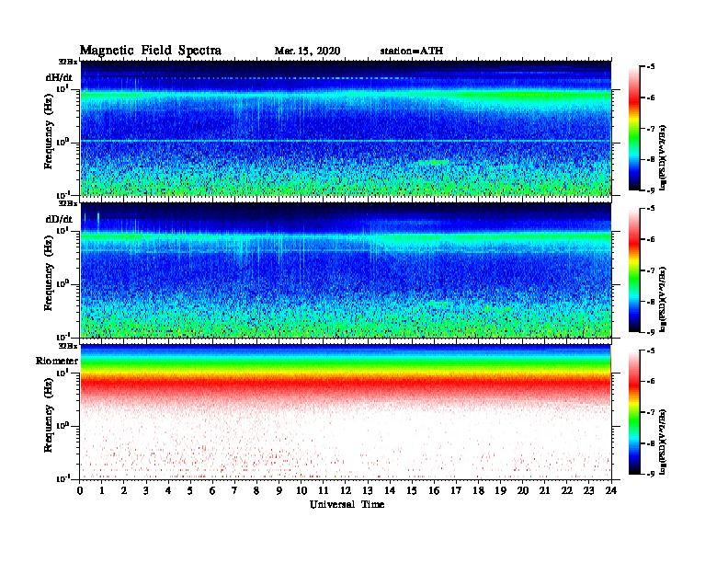728x563 pixels.
Task: Click the hour "18" tick label
Action: coord(478,490)
